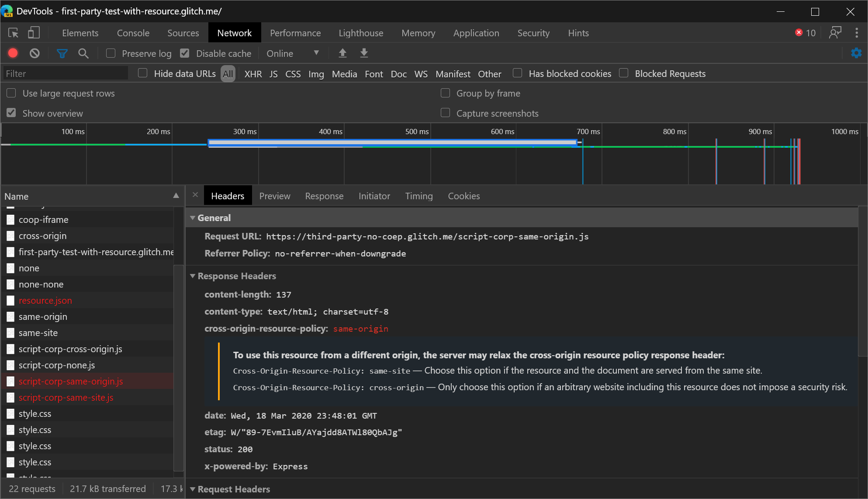The height and width of the screenshot is (499, 868).
Task: Select the Timing tab for this request
Action: tap(419, 196)
